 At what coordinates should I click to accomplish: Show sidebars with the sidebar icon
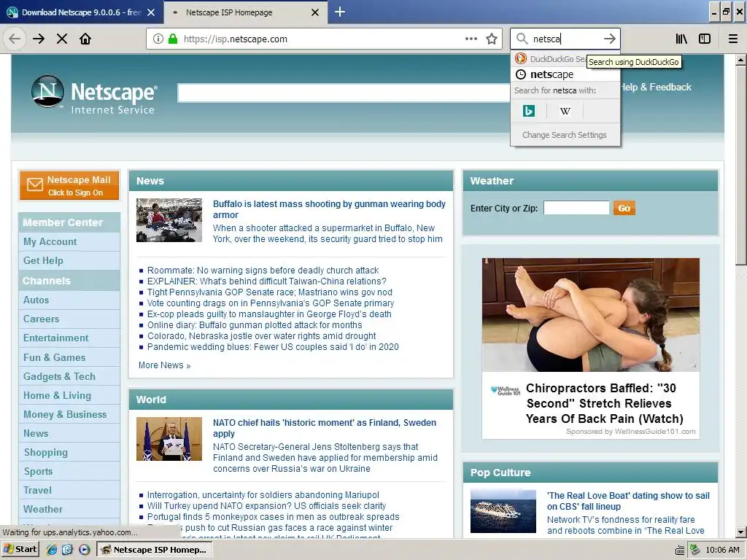coord(705,39)
